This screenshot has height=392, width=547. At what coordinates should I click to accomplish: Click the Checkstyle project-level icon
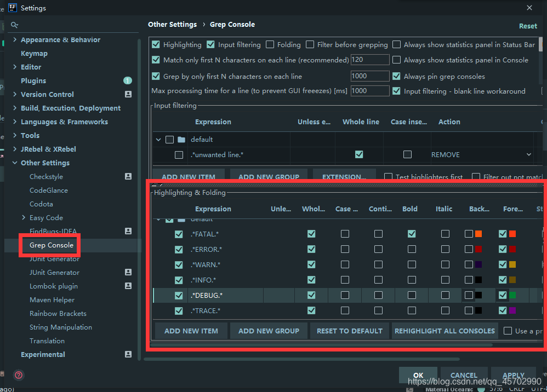click(x=128, y=176)
